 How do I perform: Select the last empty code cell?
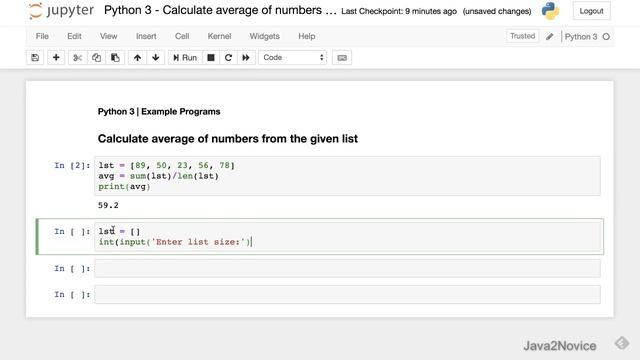(x=347, y=295)
